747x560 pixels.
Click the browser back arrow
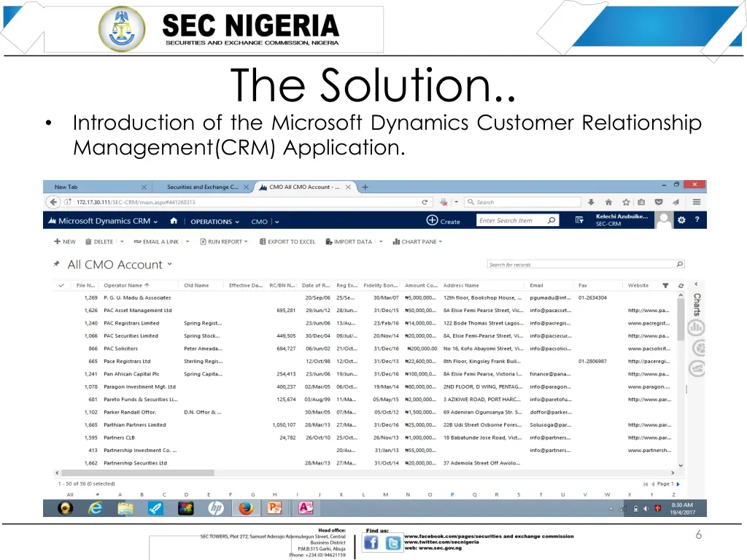[x=53, y=202]
